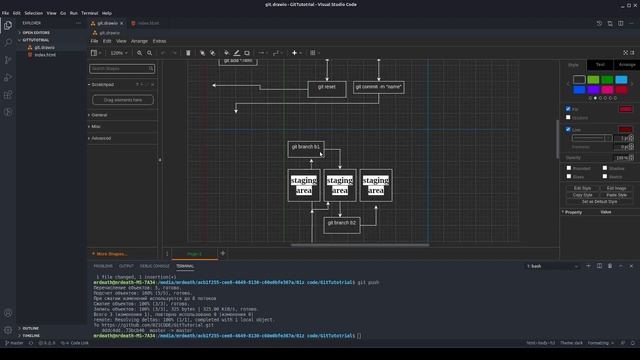
Task: Click the zoom out magnifier in draw.io toolbar
Action: 150,53
